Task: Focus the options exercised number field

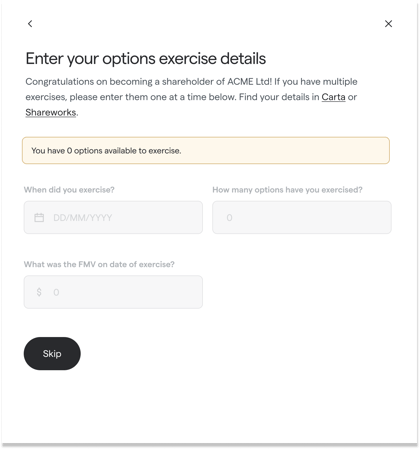Action: (302, 217)
